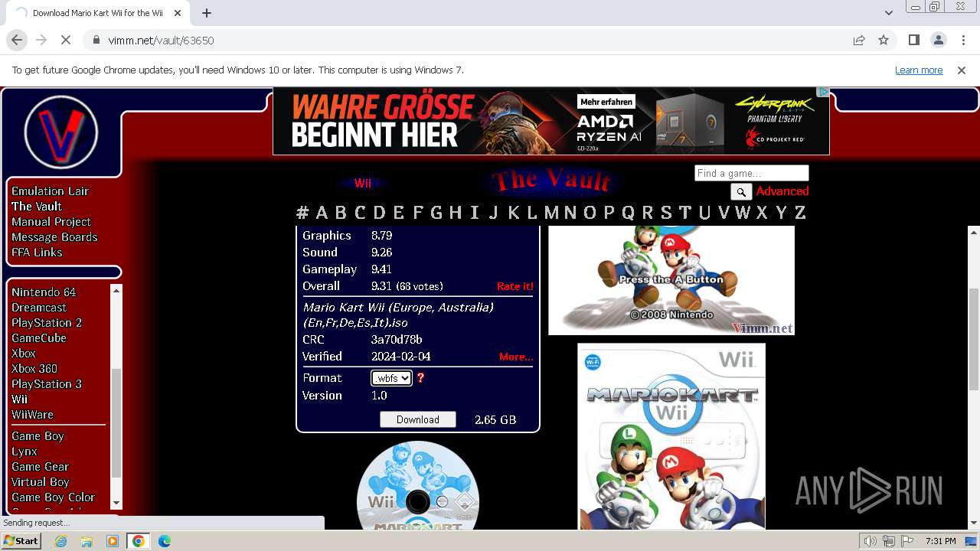980x551 pixels.
Task: Select Game Gear system
Action: pos(40,467)
